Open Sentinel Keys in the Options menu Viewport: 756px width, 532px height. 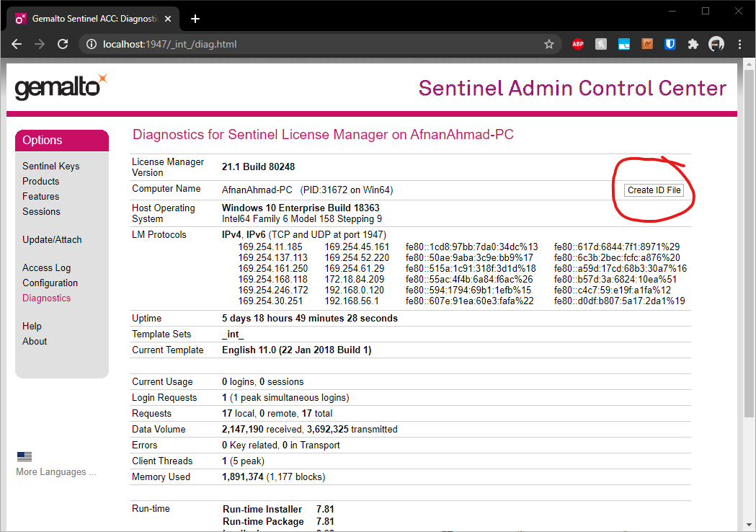click(x=50, y=166)
